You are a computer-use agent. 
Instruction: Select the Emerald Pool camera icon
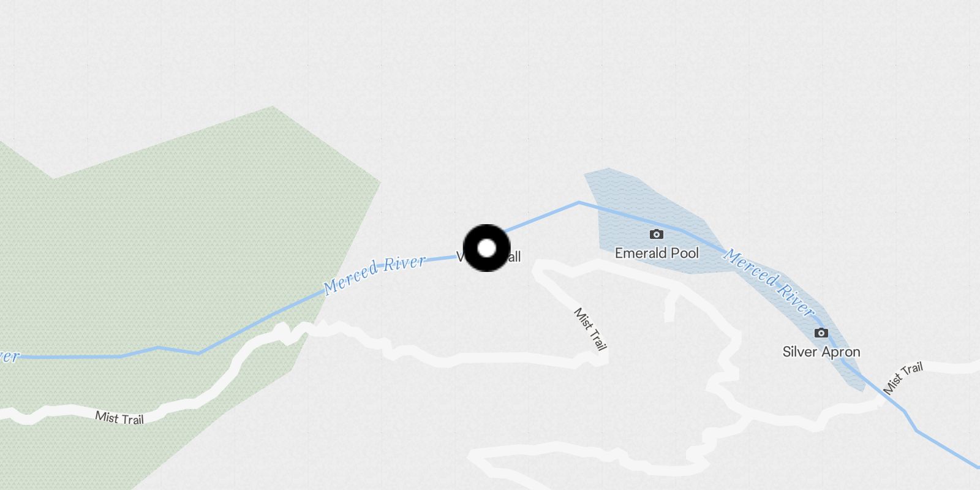[656, 234]
